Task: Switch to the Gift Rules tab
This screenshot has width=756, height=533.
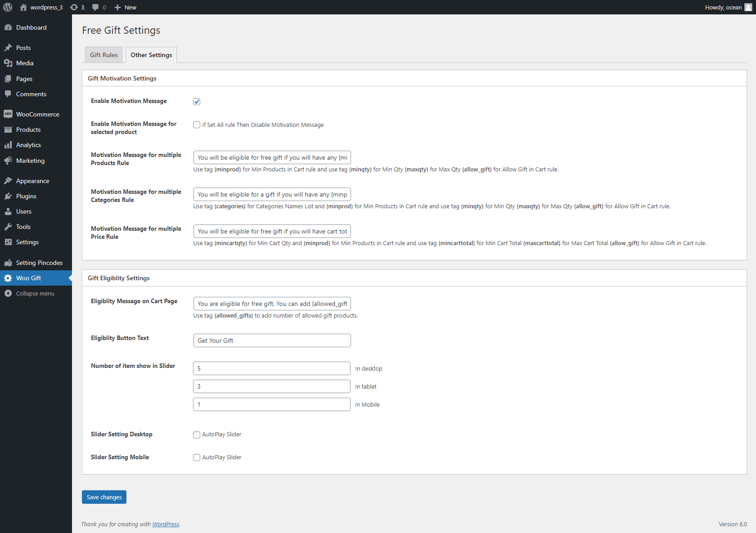Action: (x=103, y=55)
